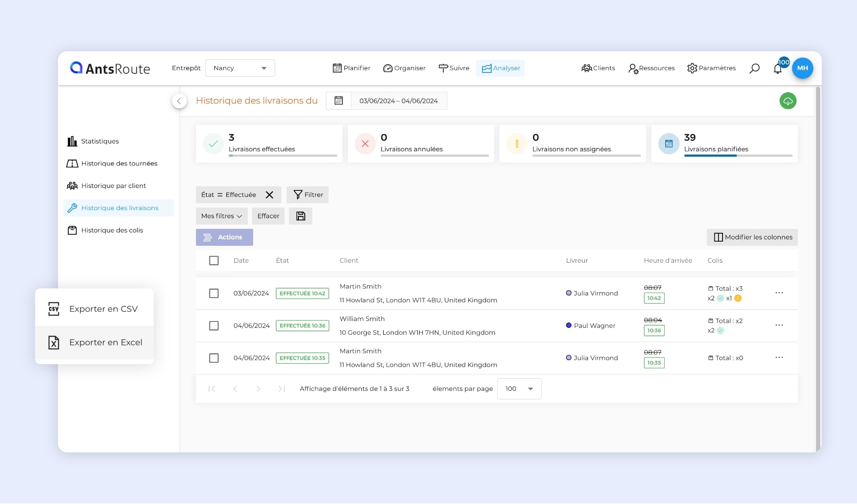The height and width of the screenshot is (504, 857).
Task: Tick the select-all checkbox in table header
Action: coord(214,260)
